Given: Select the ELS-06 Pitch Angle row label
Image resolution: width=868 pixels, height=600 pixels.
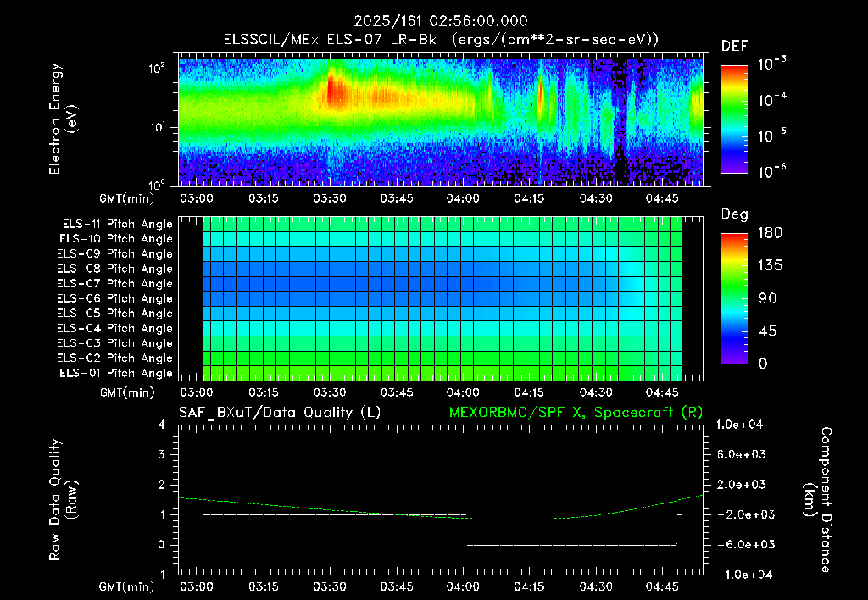Looking at the screenshot, I should [115, 298].
